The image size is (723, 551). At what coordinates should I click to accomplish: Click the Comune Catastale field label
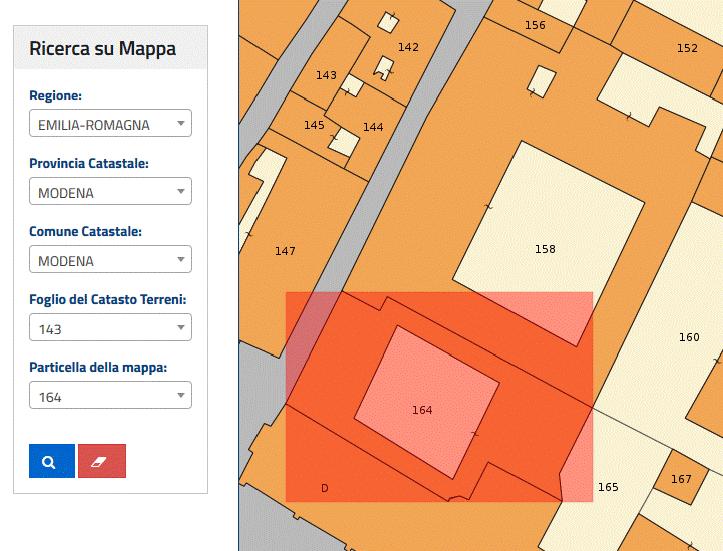[x=85, y=231]
